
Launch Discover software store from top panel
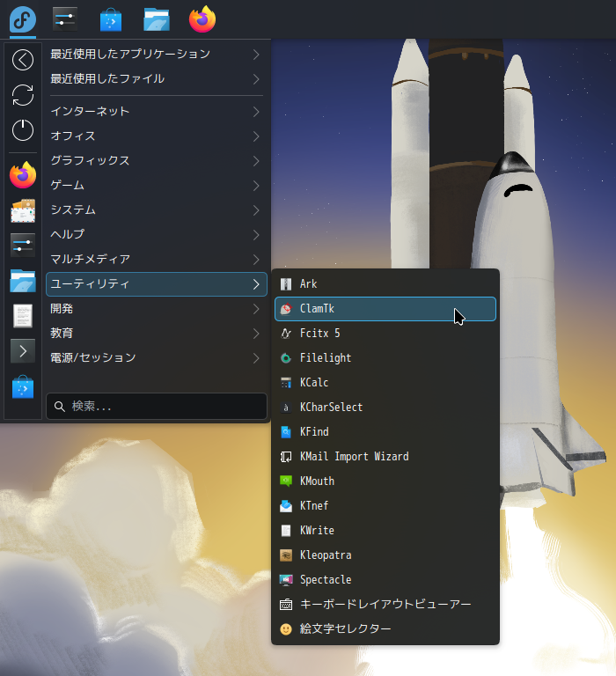click(111, 20)
